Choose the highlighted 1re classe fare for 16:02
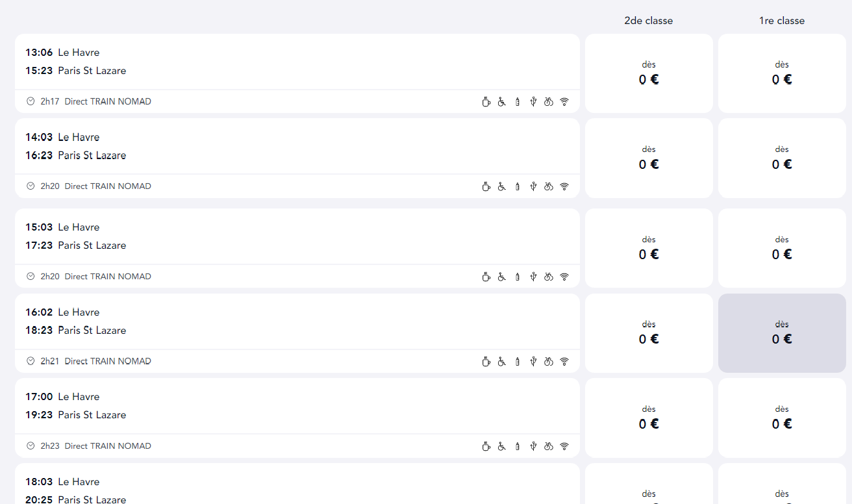Viewport: 852px width, 504px height. tap(782, 333)
